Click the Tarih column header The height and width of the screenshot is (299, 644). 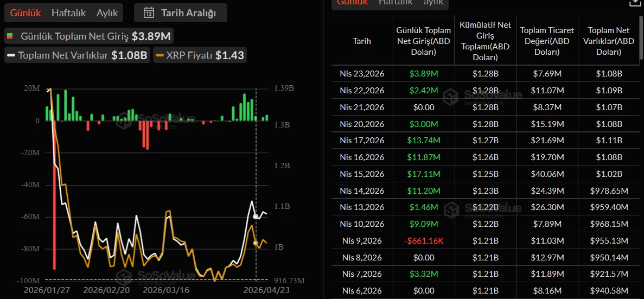362,41
